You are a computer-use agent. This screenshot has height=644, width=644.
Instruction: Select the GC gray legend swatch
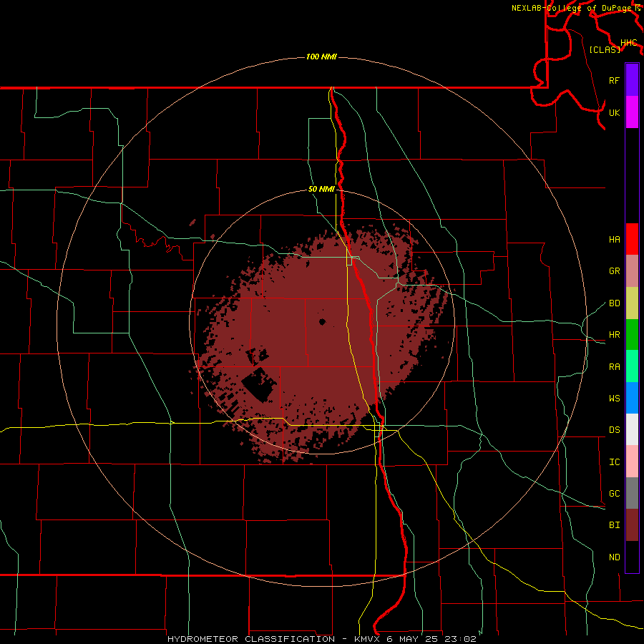632,493
